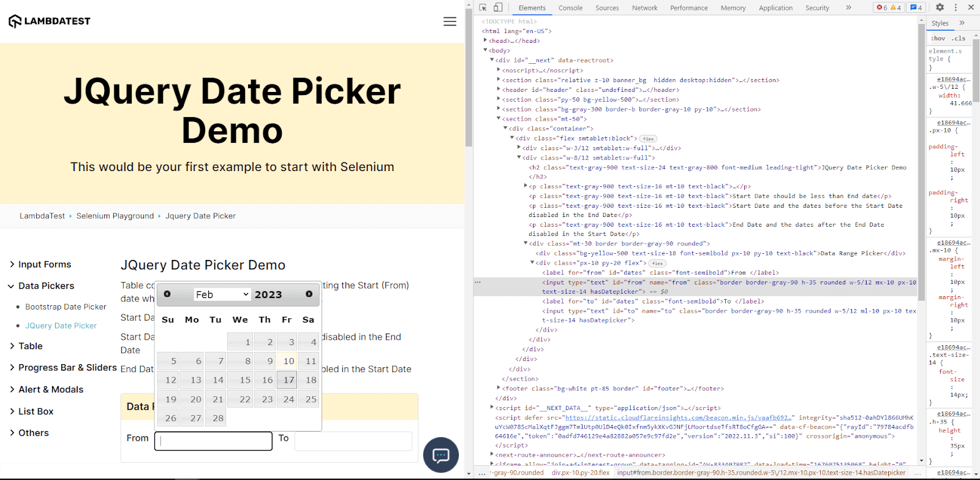Select day 10 in the calendar
The height and width of the screenshot is (480, 980).
(x=287, y=361)
